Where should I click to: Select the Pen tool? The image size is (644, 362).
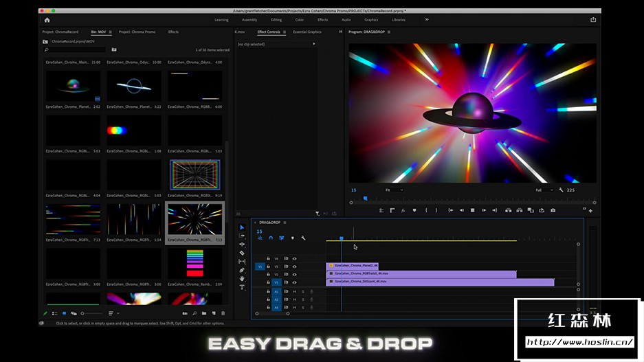[x=242, y=270]
